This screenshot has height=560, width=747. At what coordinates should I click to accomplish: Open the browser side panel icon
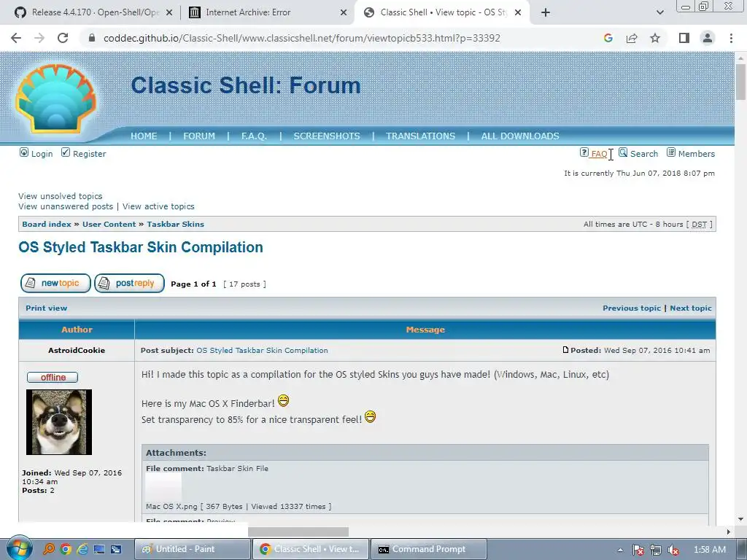[684, 38]
